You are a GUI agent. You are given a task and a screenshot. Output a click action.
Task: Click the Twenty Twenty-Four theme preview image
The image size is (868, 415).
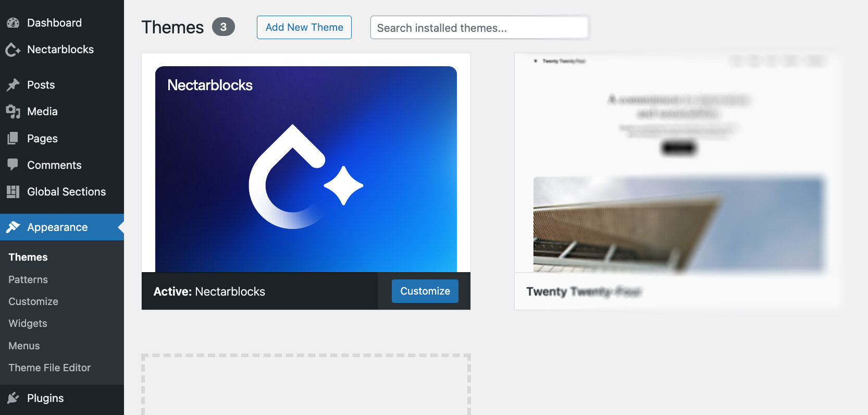[x=678, y=163]
